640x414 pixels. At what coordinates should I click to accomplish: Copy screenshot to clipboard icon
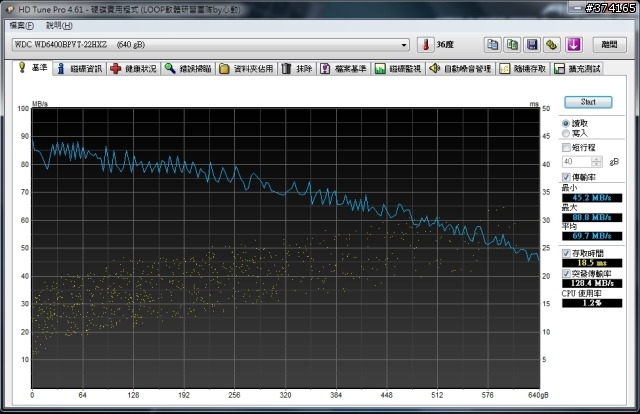click(x=512, y=45)
